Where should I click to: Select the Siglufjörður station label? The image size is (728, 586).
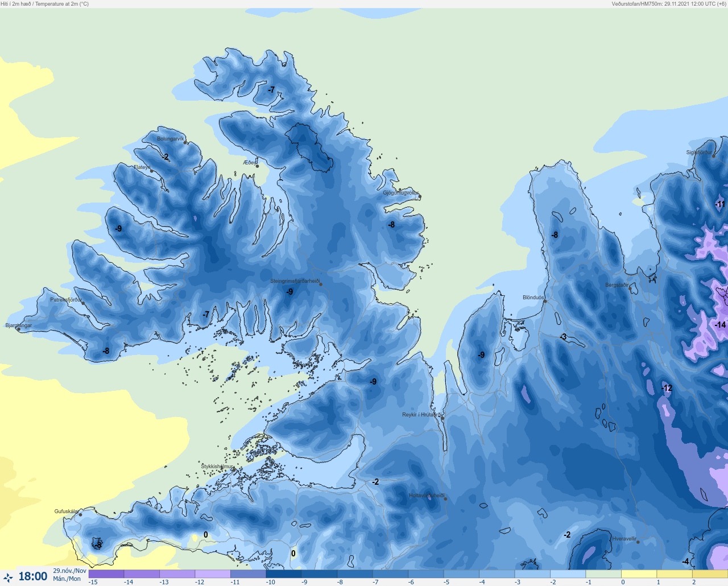[x=699, y=152]
